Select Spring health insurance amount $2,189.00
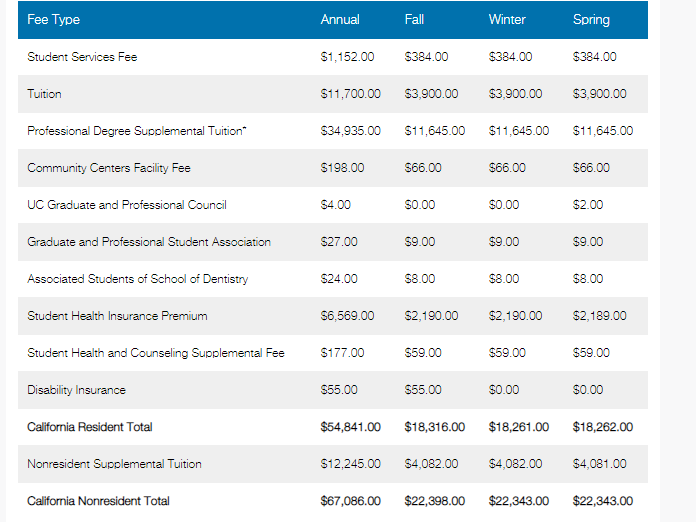Image resolution: width=696 pixels, height=522 pixels. click(x=599, y=316)
